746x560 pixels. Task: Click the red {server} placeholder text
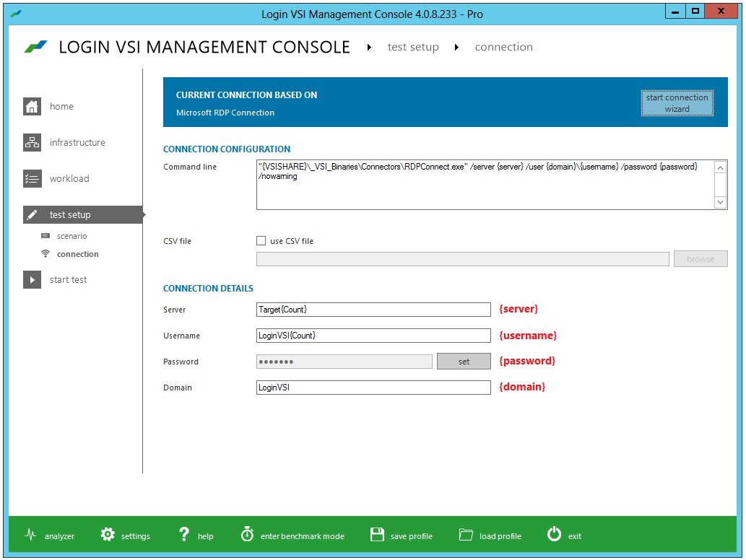(519, 309)
